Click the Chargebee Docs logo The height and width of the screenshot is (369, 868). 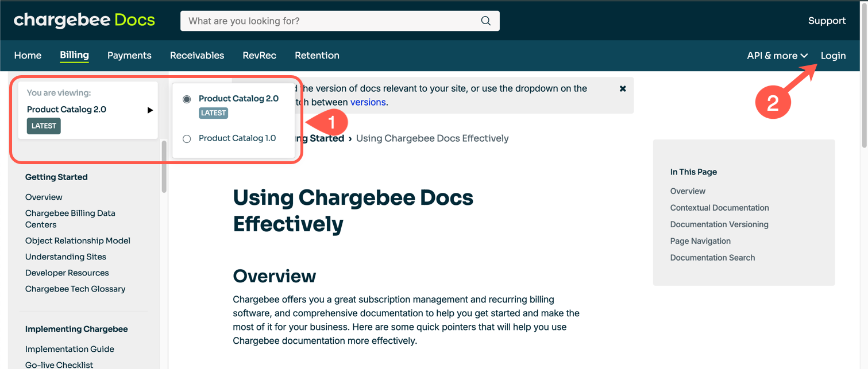click(x=84, y=21)
